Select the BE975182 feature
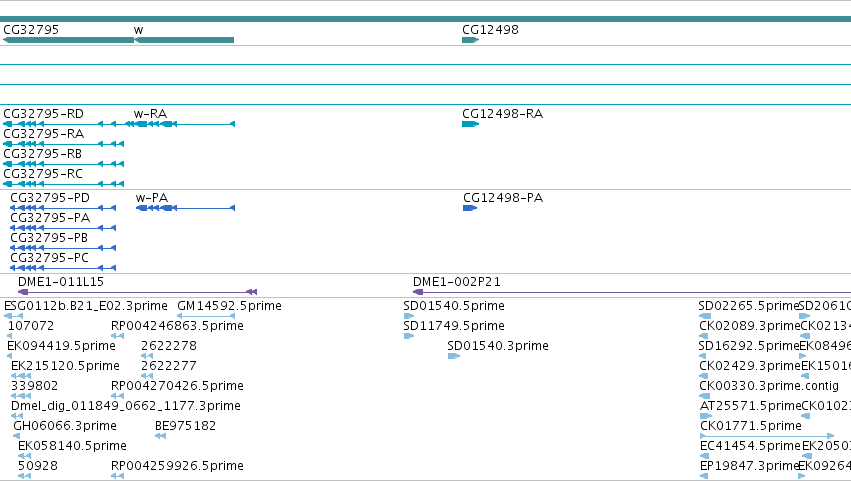Screen dimensions: 851x481 (161, 436)
